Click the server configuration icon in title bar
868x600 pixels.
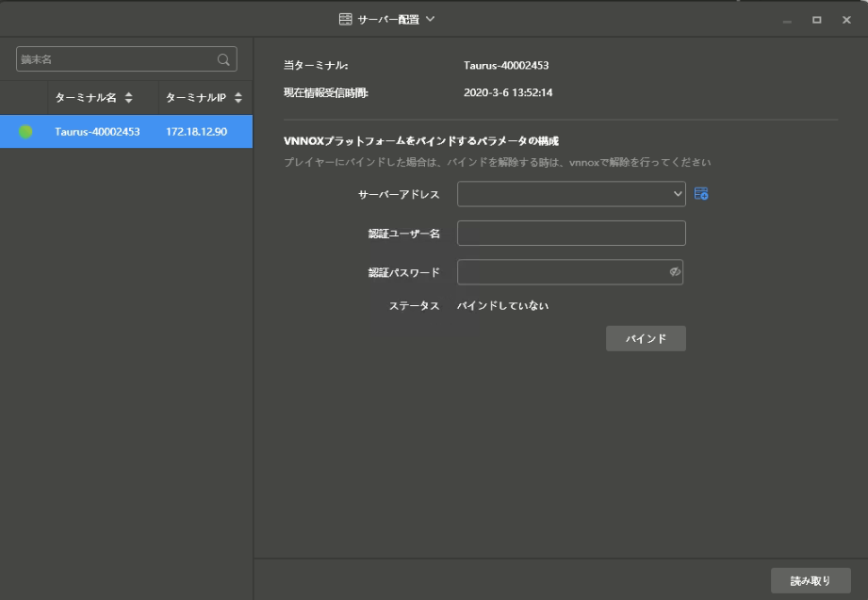(x=345, y=19)
